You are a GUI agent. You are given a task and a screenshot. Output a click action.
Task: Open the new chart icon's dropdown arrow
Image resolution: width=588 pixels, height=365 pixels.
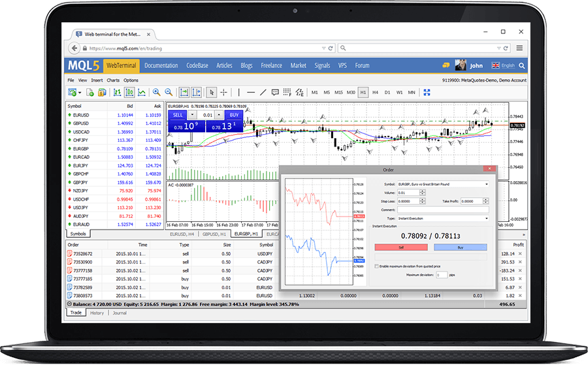coord(80,93)
